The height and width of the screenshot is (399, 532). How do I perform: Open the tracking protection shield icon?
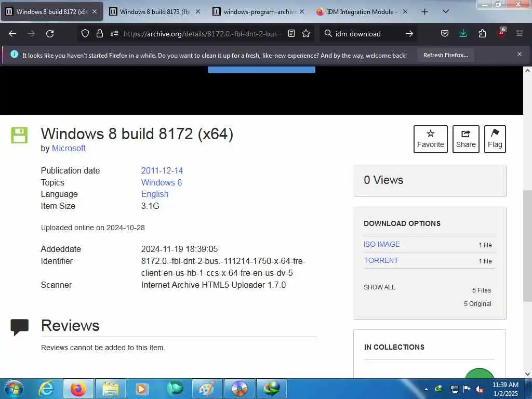pyautogui.click(x=85, y=33)
